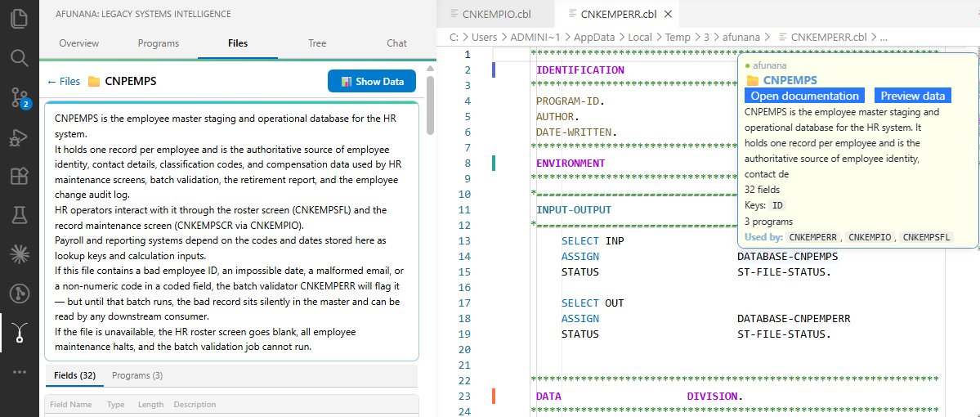Click the CNKEMPIO program tag in popup
This screenshot has height=417, width=980.
870,238
